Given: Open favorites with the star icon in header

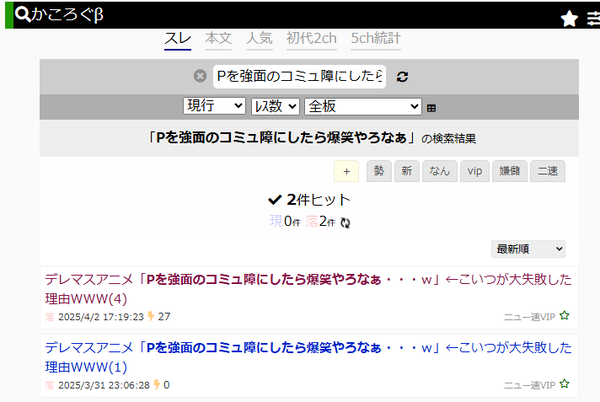Looking at the screenshot, I should click(x=569, y=18).
